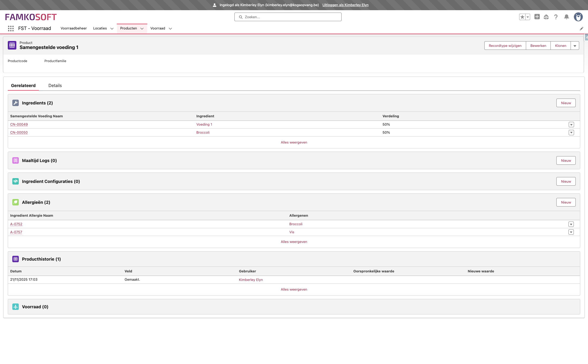The image size is (588, 364).
Task: Expand the Locaties nav dropdown chevron
Action: pos(112,28)
